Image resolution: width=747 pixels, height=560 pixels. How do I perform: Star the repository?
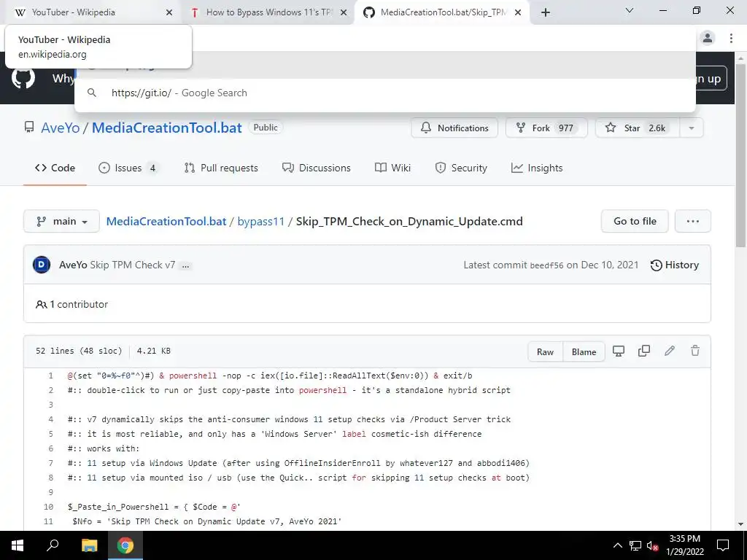(x=638, y=128)
